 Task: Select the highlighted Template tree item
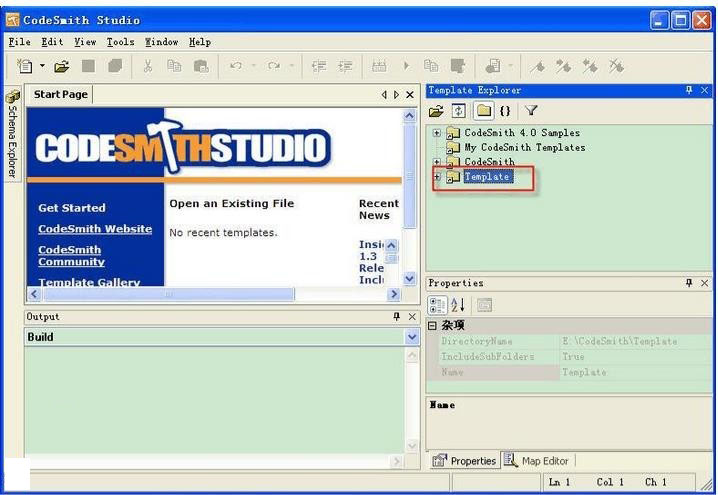pos(487,177)
